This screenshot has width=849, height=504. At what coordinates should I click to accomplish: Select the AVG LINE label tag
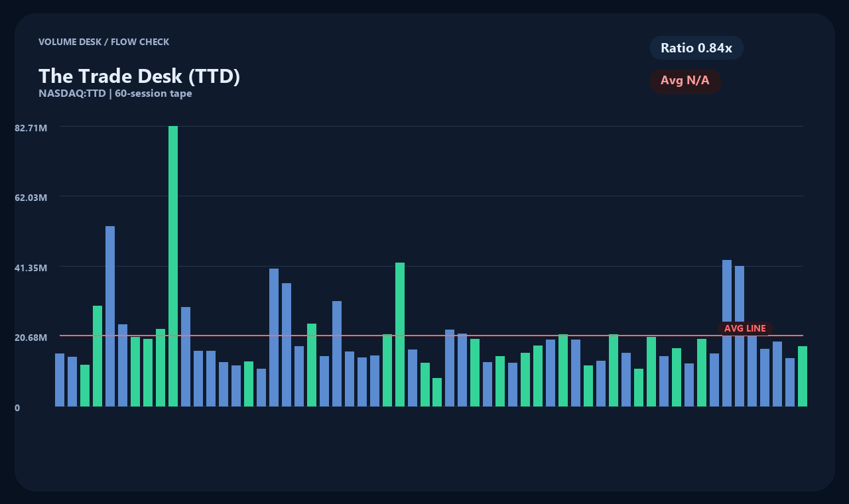[x=745, y=328]
